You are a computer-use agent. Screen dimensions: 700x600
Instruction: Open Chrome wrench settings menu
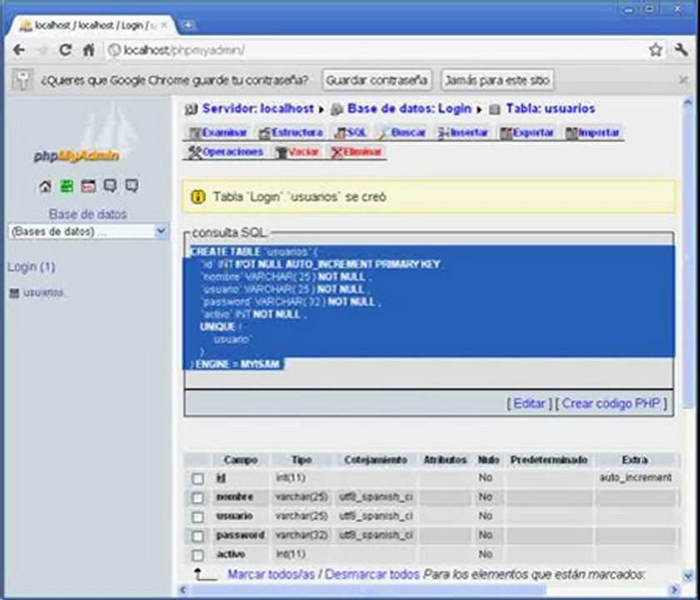click(x=681, y=49)
